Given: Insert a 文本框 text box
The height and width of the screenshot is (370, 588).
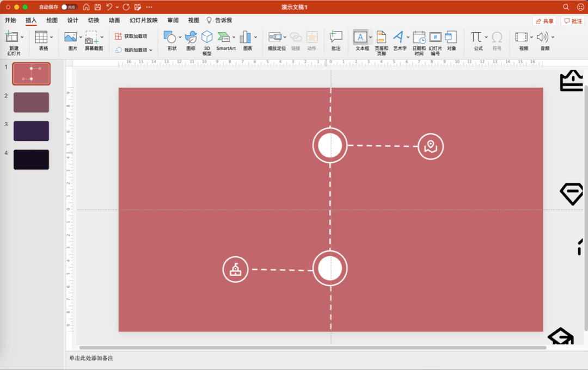Looking at the screenshot, I should 360,38.
